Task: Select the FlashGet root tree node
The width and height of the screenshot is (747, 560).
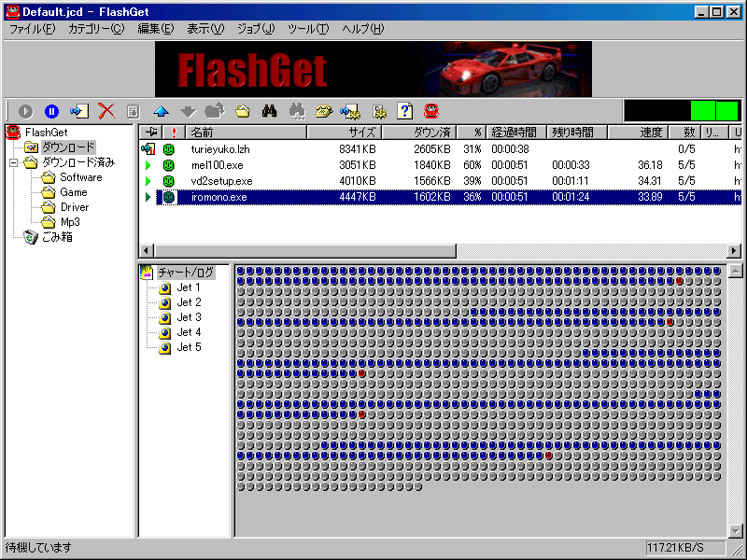Action: pyautogui.click(x=46, y=133)
